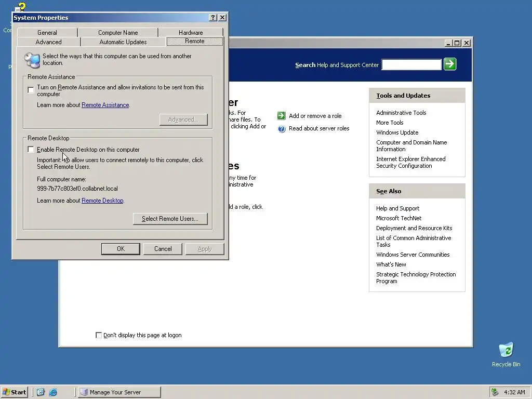Click the remote computer icon in the Remote tab

coord(33,60)
